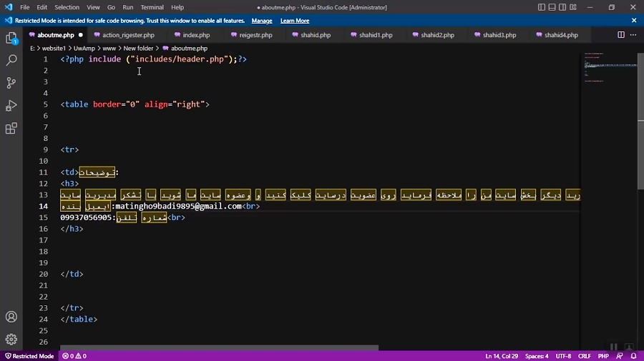The width and height of the screenshot is (644, 361).
Task: Click line number 14 in gutter
Action: [43, 207]
